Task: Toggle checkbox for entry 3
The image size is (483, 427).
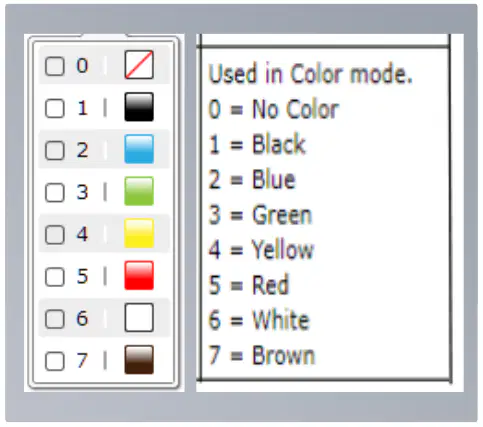Action: [55, 192]
